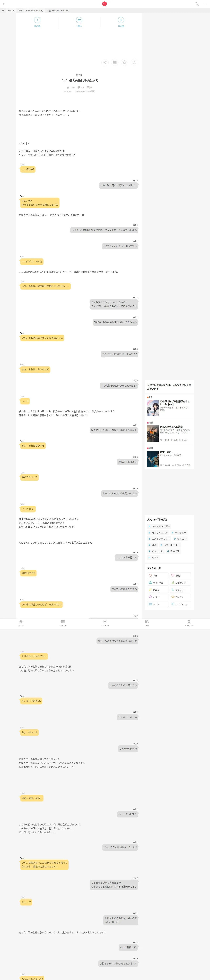The width and height of the screenshot is (210, 980).
Task: Open the ジャンル breadcrumb link
Action: [11, 11]
